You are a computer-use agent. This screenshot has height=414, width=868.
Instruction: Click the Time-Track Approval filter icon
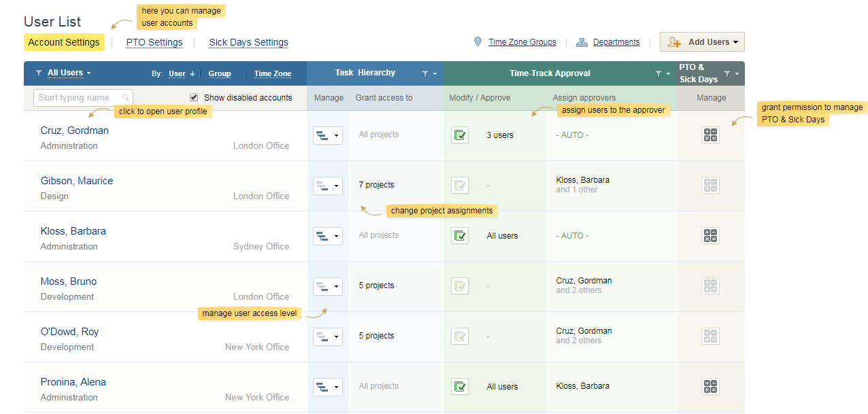click(x=658, y=73)
